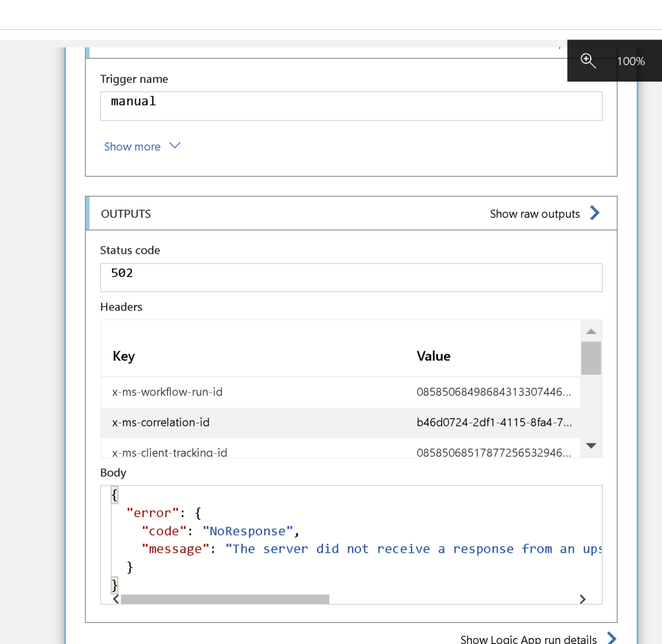Open Show raw outputs
Image resolution: width=662 pixels, height=644 pixels.
coord(535,214)
